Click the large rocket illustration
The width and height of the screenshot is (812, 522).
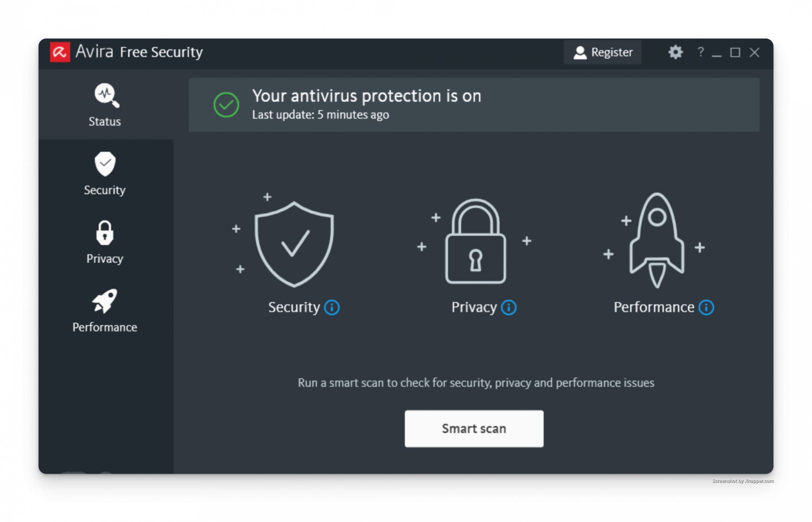click(x=657, y=240)
